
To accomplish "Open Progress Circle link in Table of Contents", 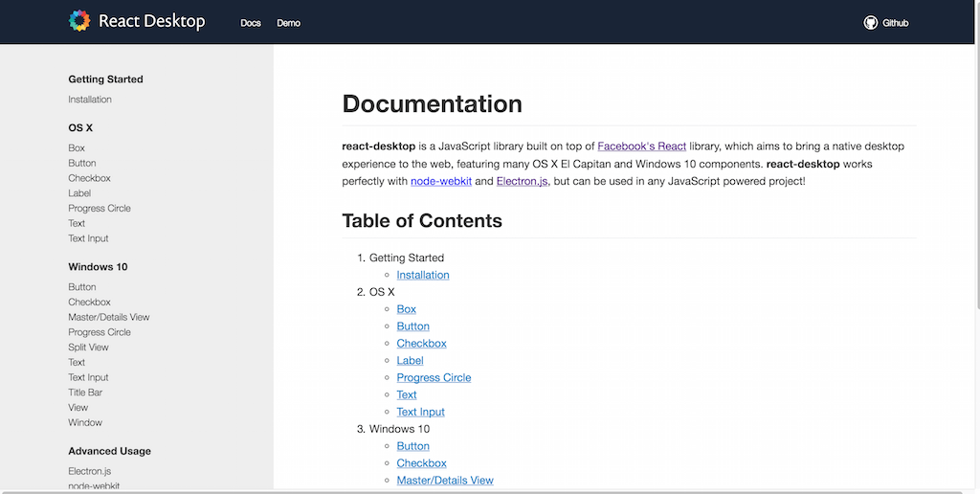I will tap(434, 377).
